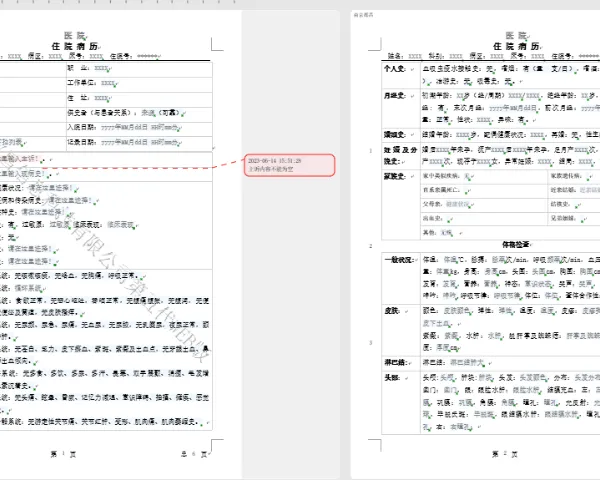Click the 妊娠及分娩史 row label
The image size is (600, 480).
pos(400,155)
